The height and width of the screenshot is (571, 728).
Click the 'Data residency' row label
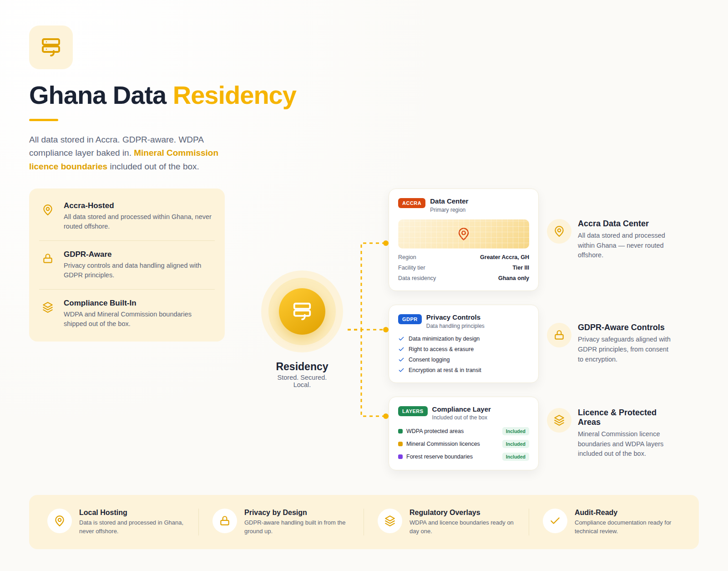point(417,278)
